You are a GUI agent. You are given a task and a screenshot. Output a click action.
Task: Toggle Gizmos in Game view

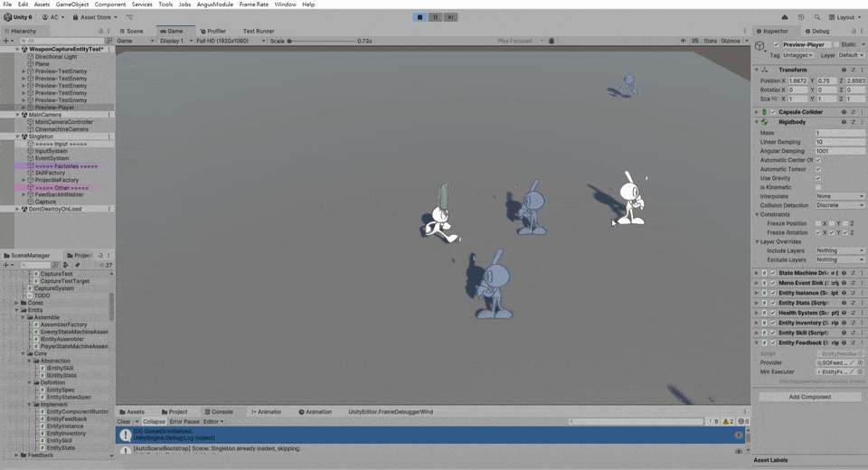coord(730,41)
